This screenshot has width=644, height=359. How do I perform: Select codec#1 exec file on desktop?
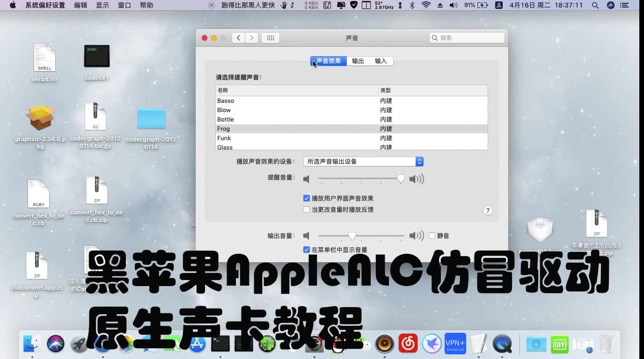(x=97, y=63)
